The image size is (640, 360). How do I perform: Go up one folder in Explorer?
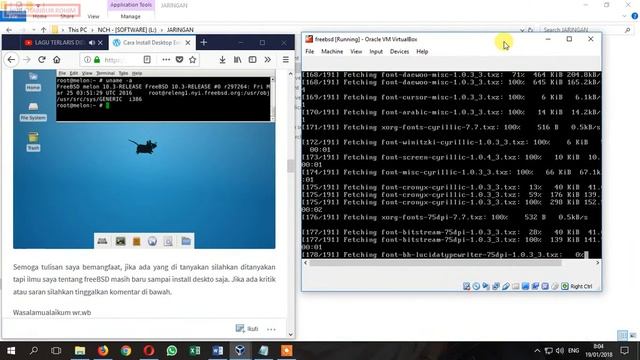click(44, 30)
